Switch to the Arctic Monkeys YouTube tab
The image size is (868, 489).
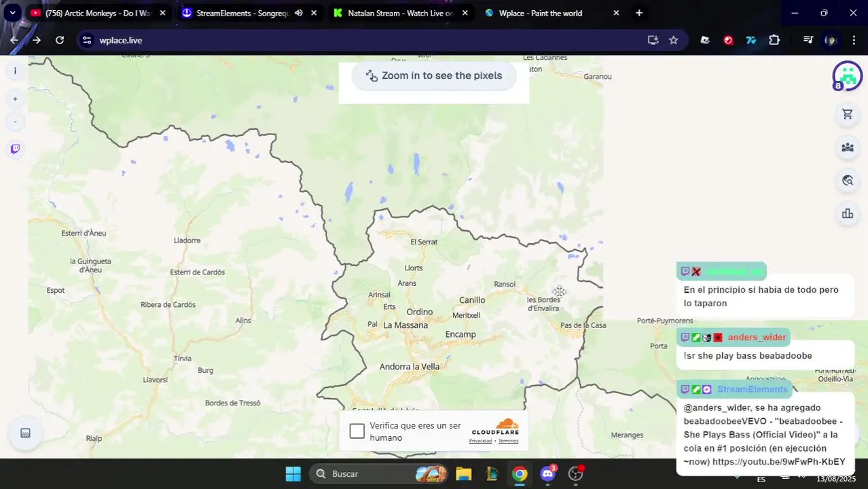[x=98, y=13]
